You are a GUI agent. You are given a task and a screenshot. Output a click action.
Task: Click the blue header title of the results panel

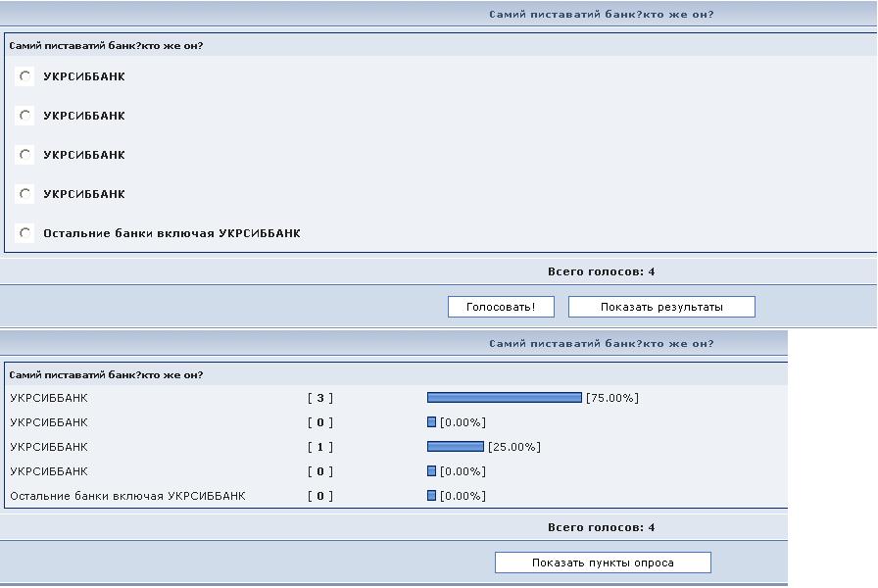602,344
